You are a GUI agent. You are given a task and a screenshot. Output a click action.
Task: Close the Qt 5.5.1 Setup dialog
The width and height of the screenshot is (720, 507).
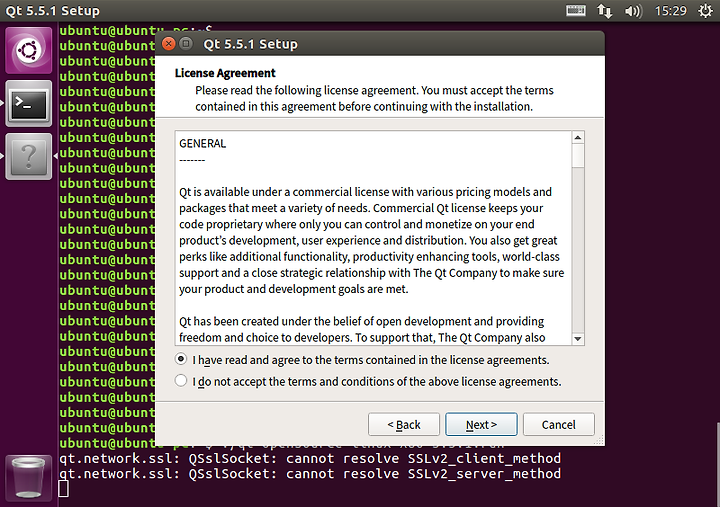pos(169,44)
